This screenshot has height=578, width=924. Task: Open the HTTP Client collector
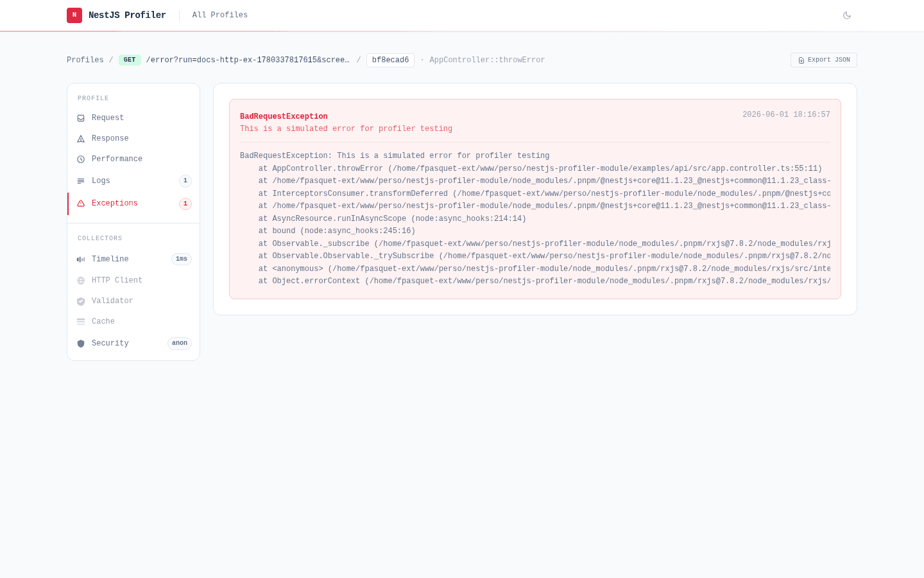tap(133, 280)
